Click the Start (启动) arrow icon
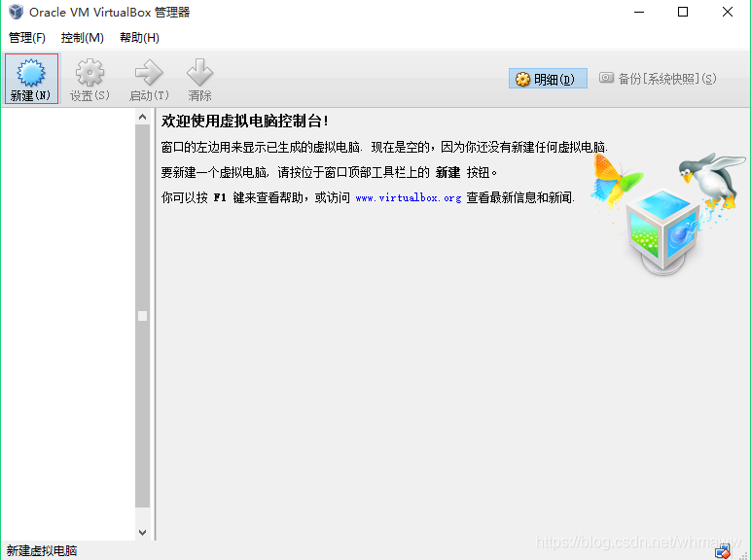This screenshot has width=751, height=560. tap(149, 79)
